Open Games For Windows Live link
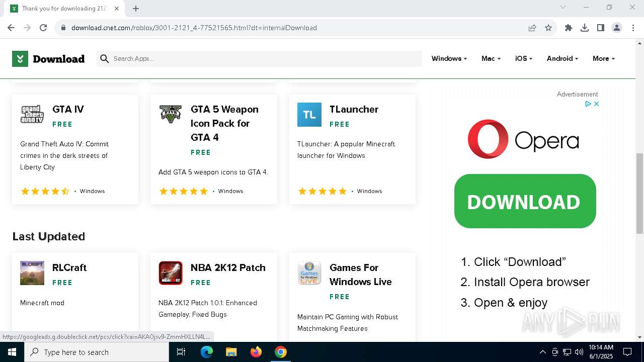This screenshot has width=644, height=362. (x=360, y=275)
